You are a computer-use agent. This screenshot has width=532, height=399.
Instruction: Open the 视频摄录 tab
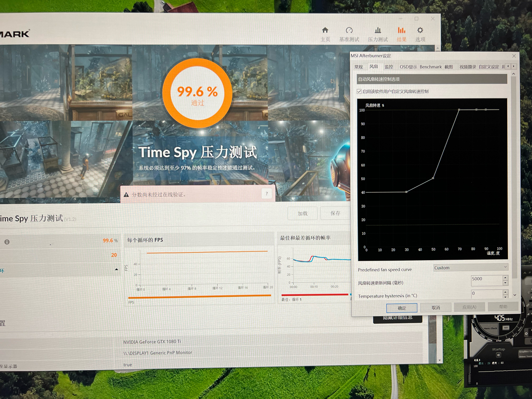(x=468, y=67)
